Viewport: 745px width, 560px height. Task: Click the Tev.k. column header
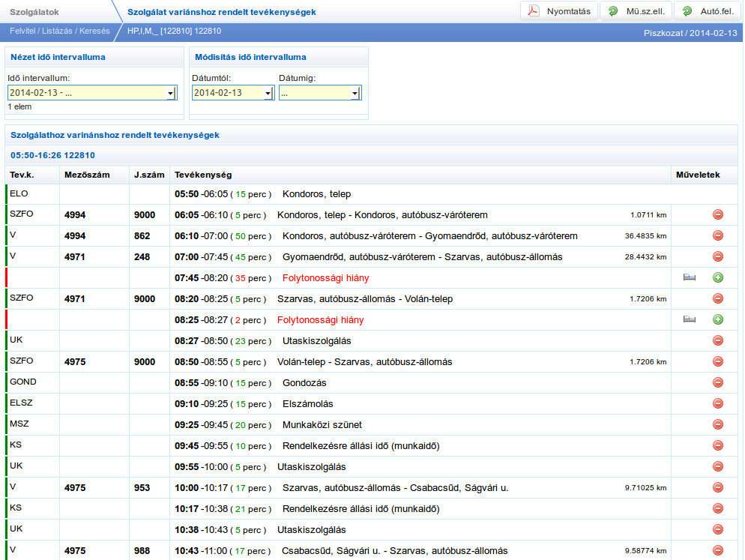tap(22, 175)
